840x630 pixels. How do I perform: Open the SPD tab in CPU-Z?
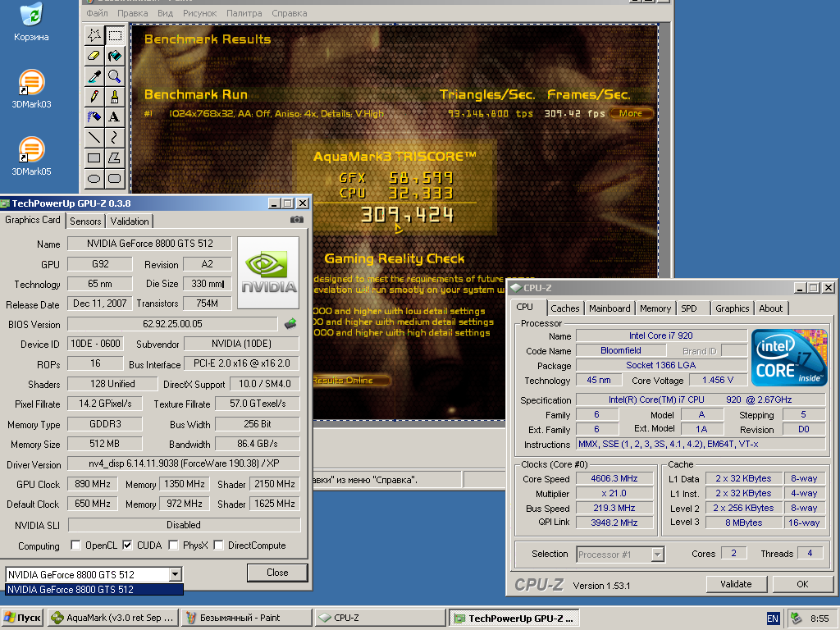(x=689, y=308)
